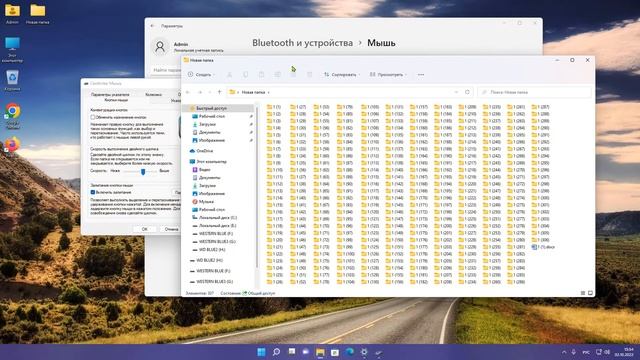Click the Поиск: Новая папка search box

535,92
